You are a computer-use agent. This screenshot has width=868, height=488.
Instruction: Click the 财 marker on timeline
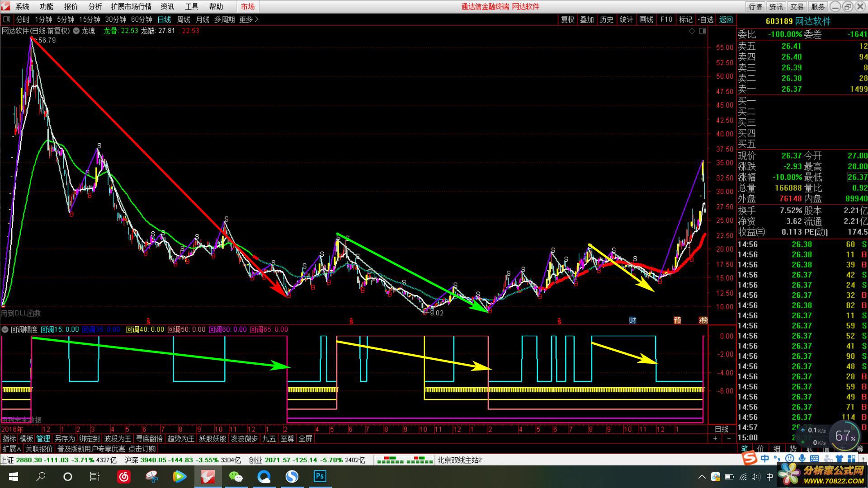pyautogui.click(x=632, y=320)
